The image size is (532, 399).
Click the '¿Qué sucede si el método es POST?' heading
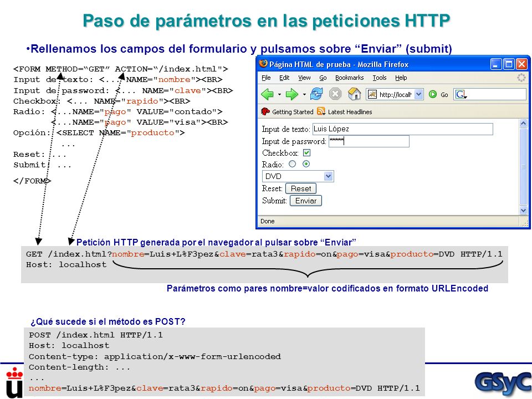[108, 321]
